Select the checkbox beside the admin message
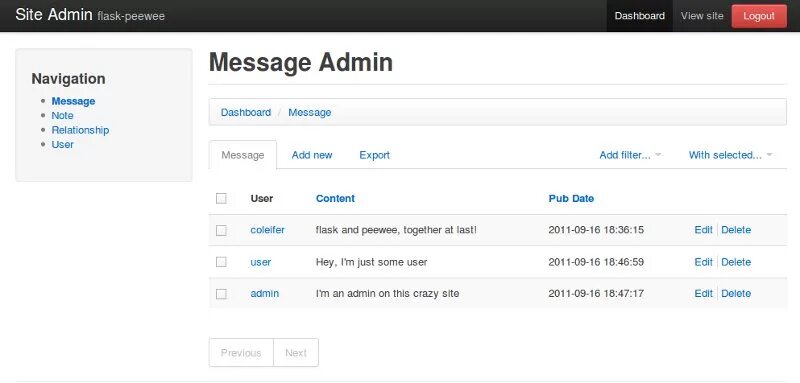 (x=221, y=294)
